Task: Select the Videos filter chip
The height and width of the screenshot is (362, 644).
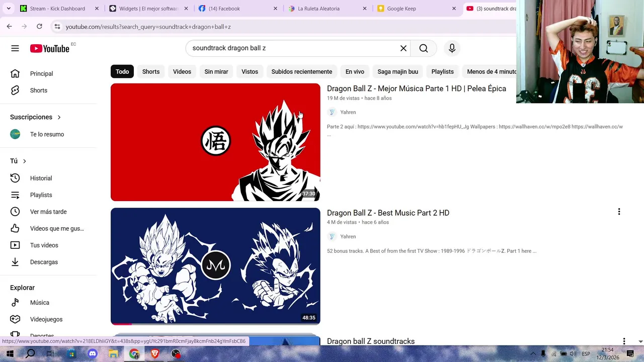Action: click(x=182, y=71)
